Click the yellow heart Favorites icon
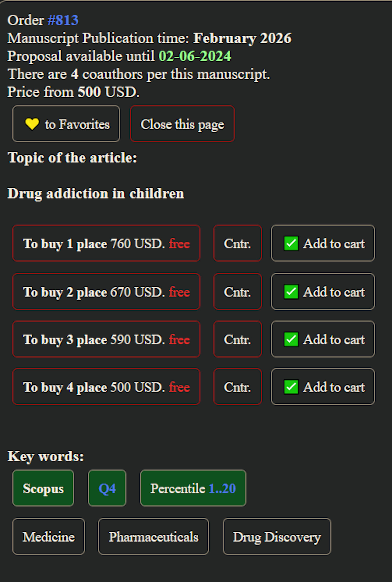This screenshot has width=392, height=582. pyautogui.click(x=32, y=124)
